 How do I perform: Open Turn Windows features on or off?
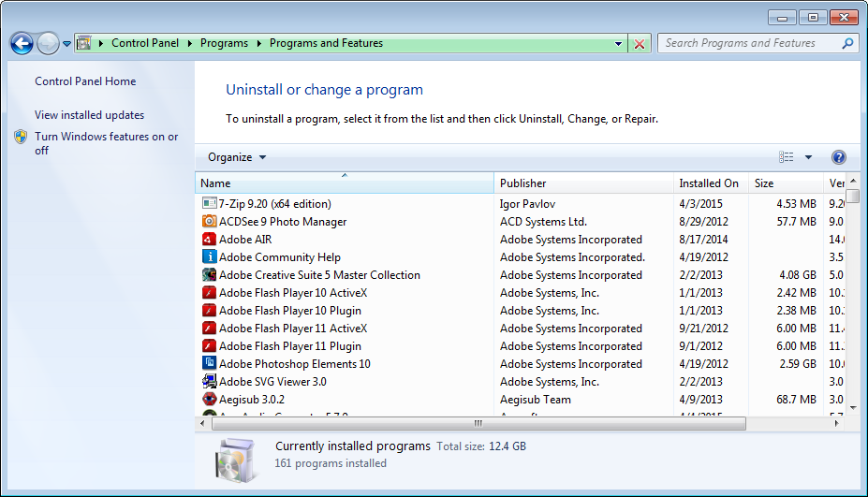(107, 143)
